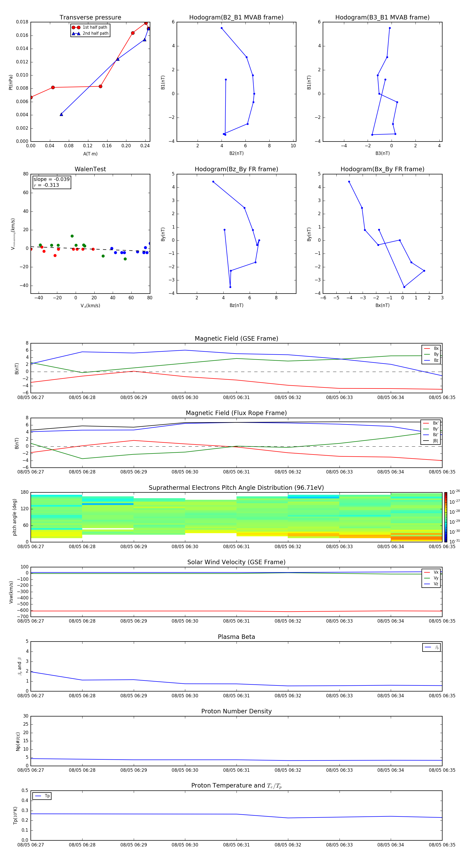This screenshot has height=868, width=473.
Task: Click the 'Hodogram(B2_B1 MVAB frame)' title
Action: 236,17
